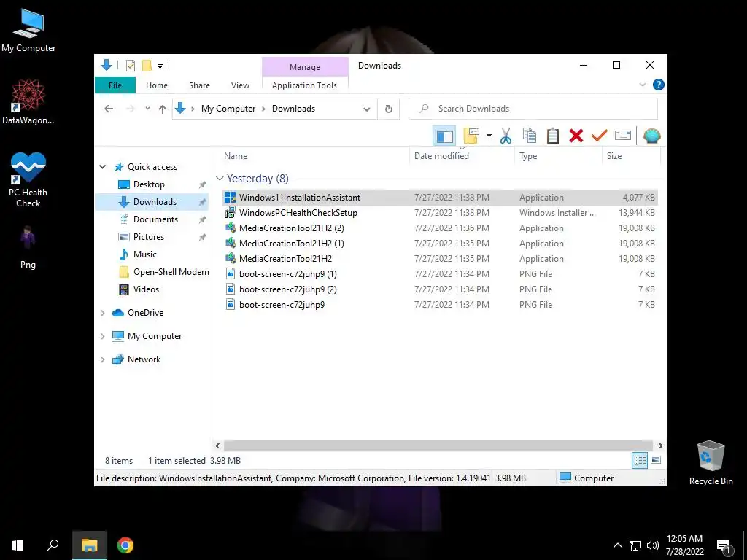Click the Chrome taskbar icon
The height and width of the screenshot is (560, 747).
[x=125, y=545]
